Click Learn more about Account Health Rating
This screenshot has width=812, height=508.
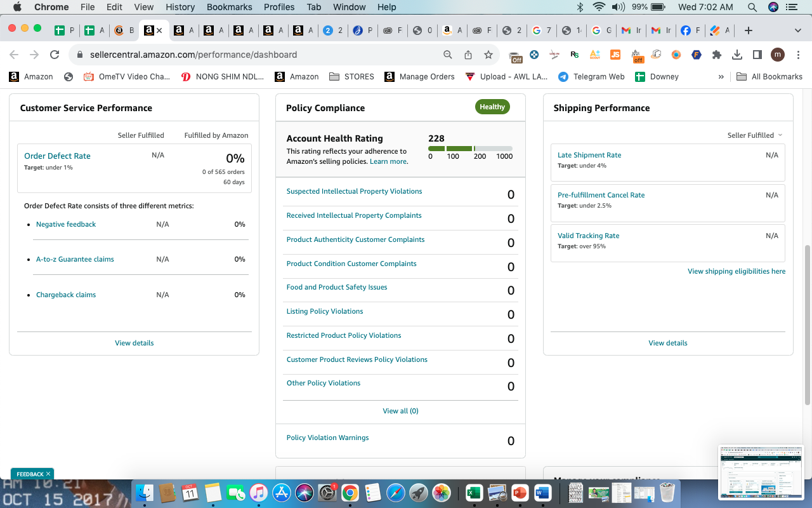tap(388, 161)
